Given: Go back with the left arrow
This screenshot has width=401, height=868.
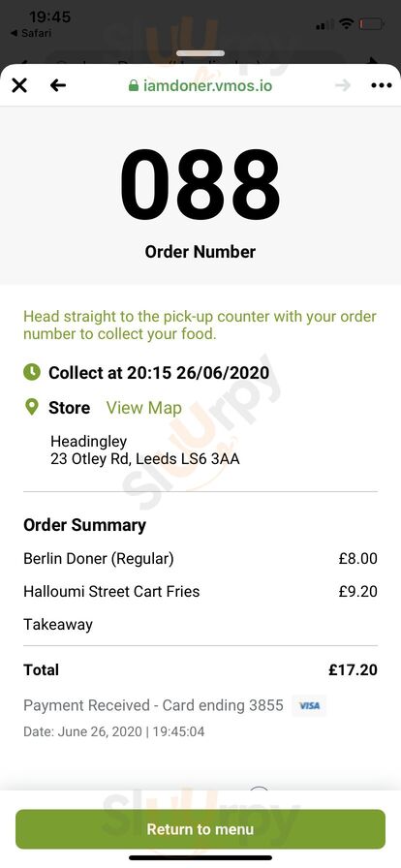Looking at the screenshot, I should tap(57, 85).
